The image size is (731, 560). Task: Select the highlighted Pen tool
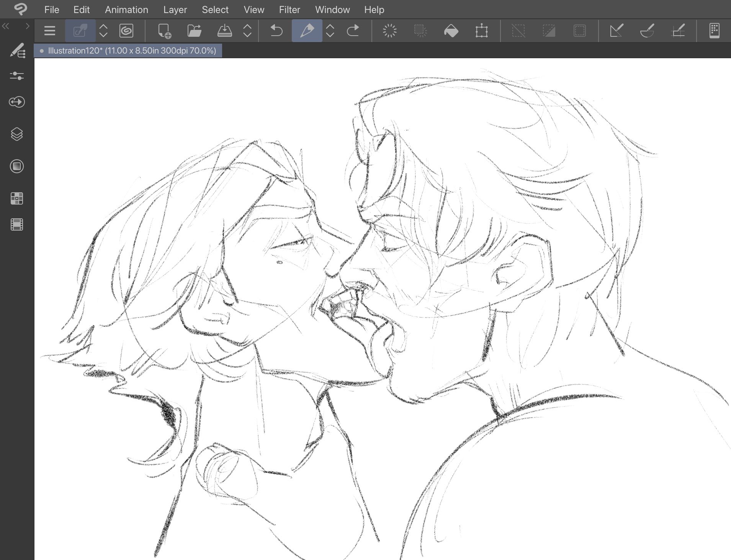click(x=307, y=31)
